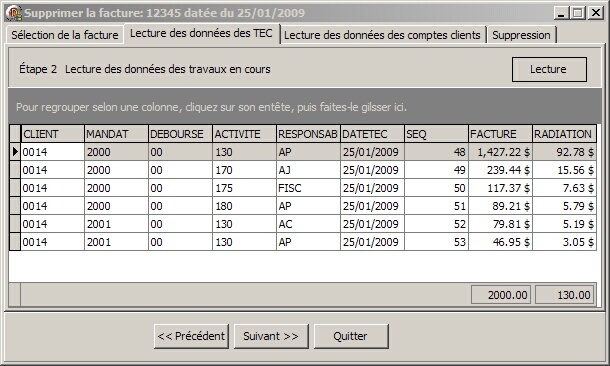The width and height of the screenshot is (610, 366).
Task: Click facture amount 239.44 $
Action: pyautogui.click(x=500, y=170)
